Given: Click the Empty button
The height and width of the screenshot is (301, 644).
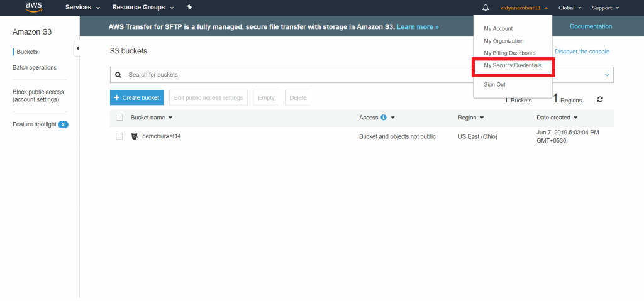Looking at the screenshot, I should pos(266,98).
